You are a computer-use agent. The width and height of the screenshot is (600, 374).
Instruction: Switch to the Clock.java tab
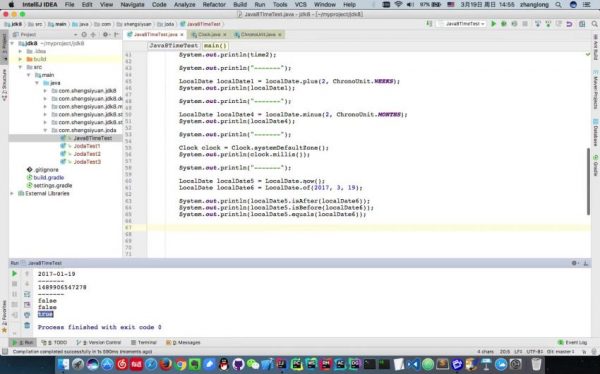209,34
